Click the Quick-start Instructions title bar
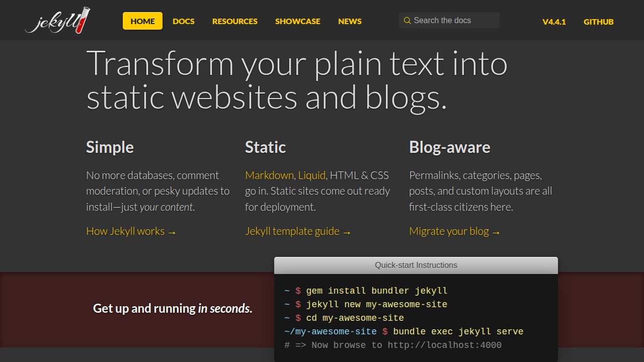Screen dimensions: 644x362 416,265
